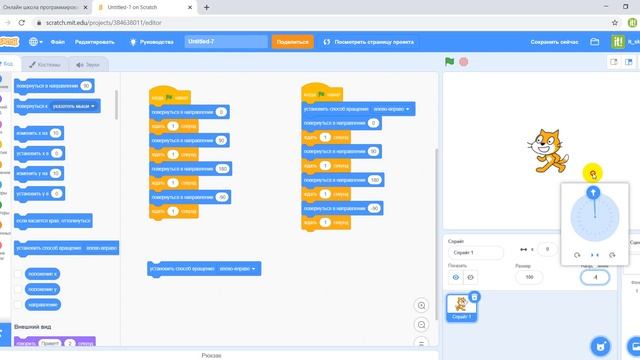Click the red stop button

(464, 62)
